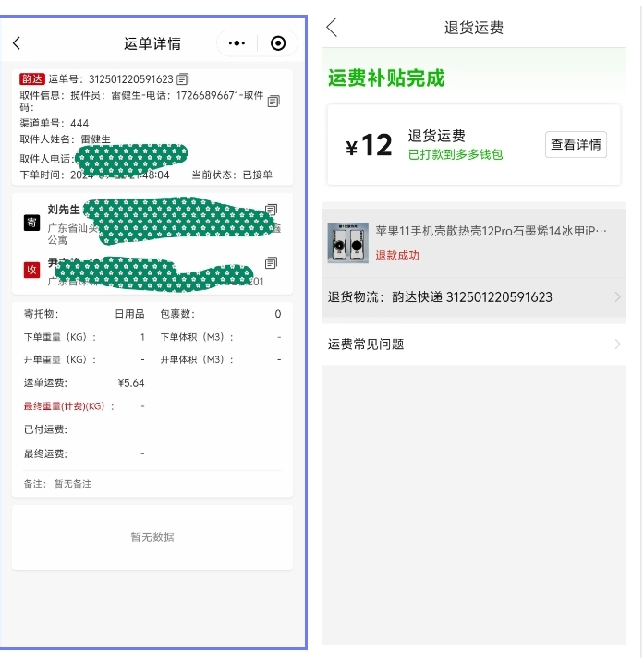Screen dimensions: 644x664
Task: Select the 取件人姓名：雷健生 line
Action: tap(65, 139)
